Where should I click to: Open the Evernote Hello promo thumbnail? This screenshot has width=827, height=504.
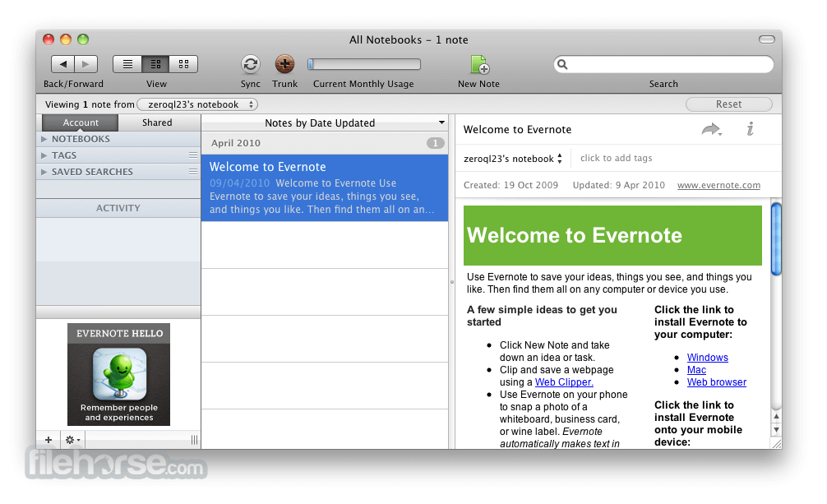118,374
